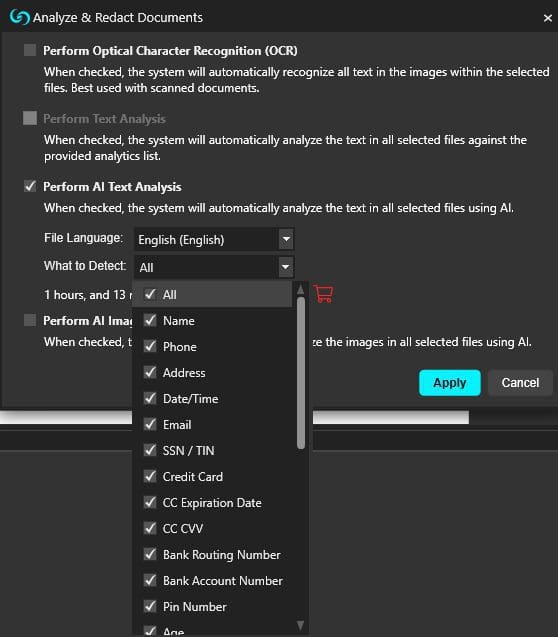Click the Apply button
This screenshot has height=637, width=558.
coord(450,383)
